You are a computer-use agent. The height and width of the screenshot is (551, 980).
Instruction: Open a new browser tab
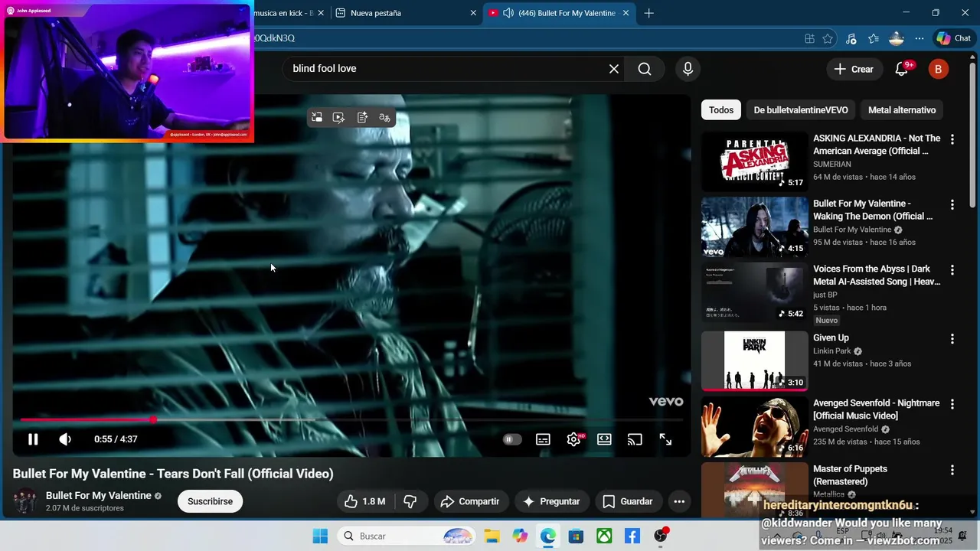648,13
